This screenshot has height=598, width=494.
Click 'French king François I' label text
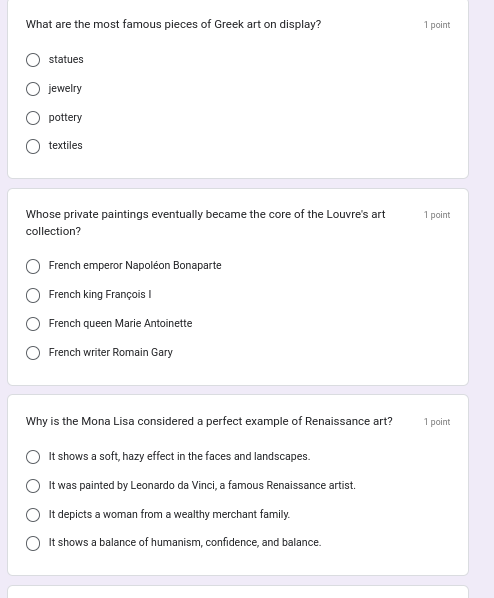tap(100, 294)
